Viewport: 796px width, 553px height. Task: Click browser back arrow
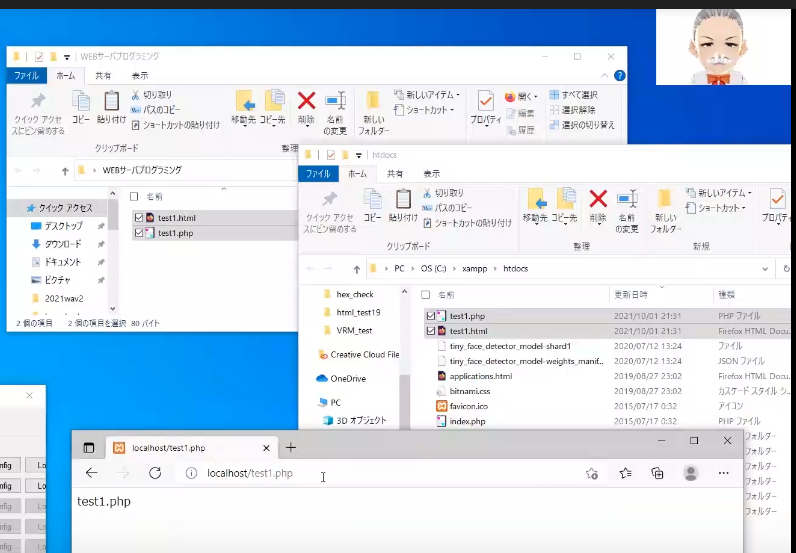pyautogui.click(x=91, y=473)
